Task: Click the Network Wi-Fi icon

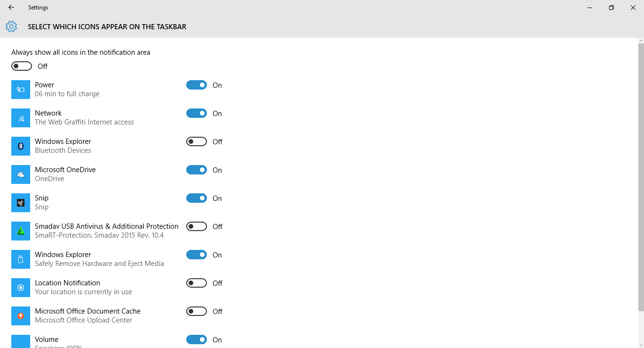Action: [21, 118]
